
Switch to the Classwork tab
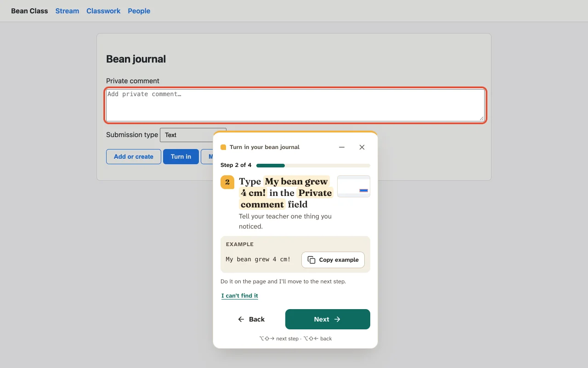(103, 11)
